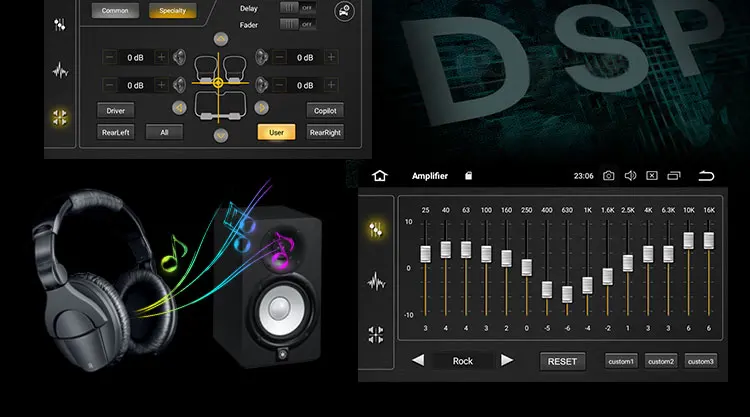Switch to the Specialty tab
Viewport: 750px width, 417px height.
(172, 11)
